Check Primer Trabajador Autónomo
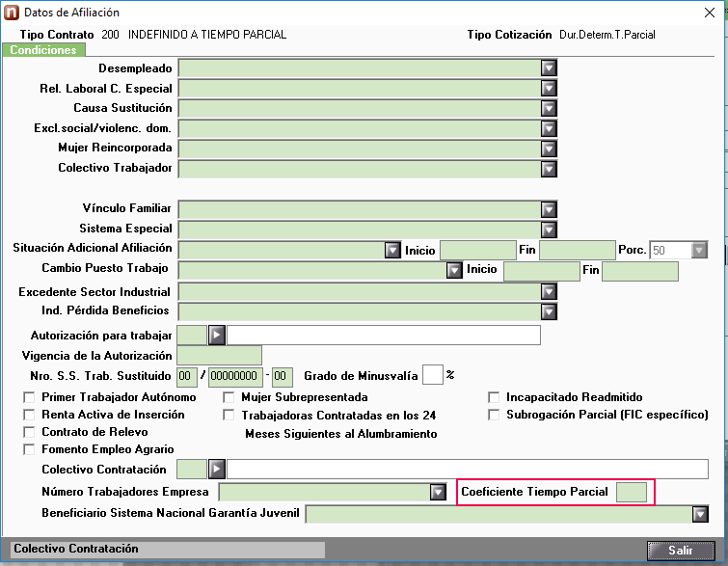This screenshot has height=566, width=728. pos(29,397)
